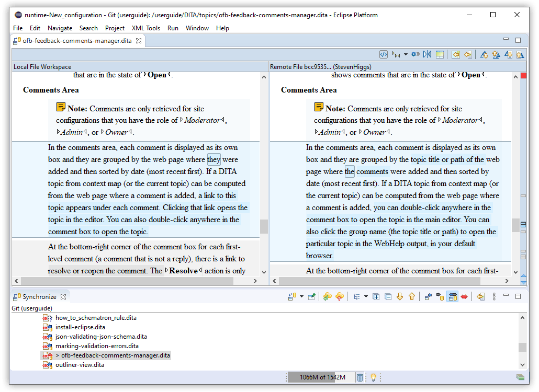The image size is (539, 392).
Task: Select outliner-view.dita in the list
Action: tap(80, 365)
